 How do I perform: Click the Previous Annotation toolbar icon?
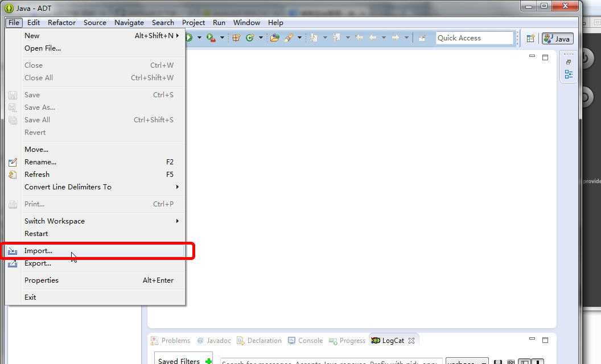pyautogui.click(x=336, y=38)
